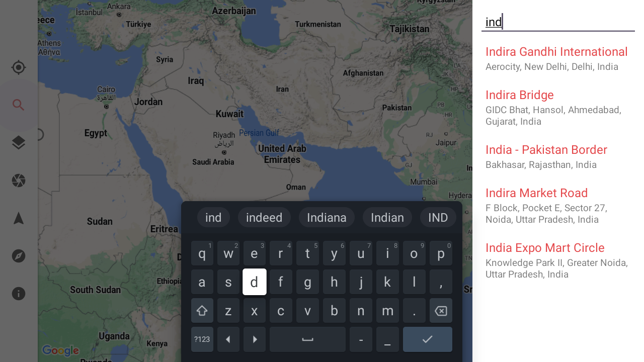
Task: Tap the 't' key
Action: [x=307, y=253]
